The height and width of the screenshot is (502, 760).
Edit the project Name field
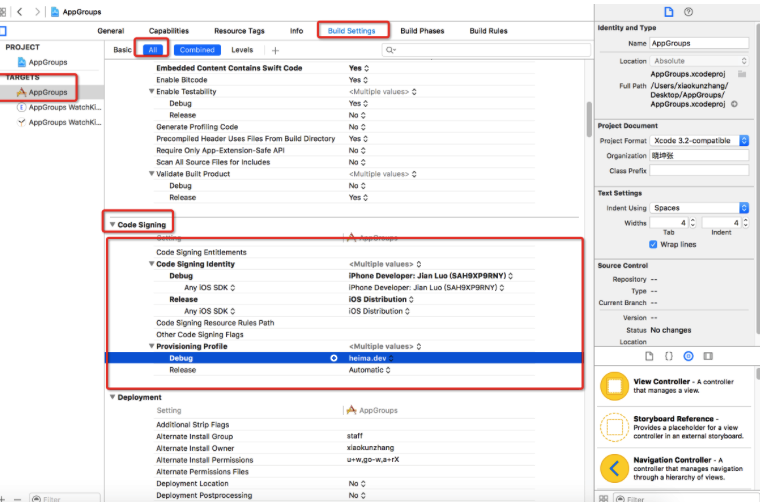(699, 43)
